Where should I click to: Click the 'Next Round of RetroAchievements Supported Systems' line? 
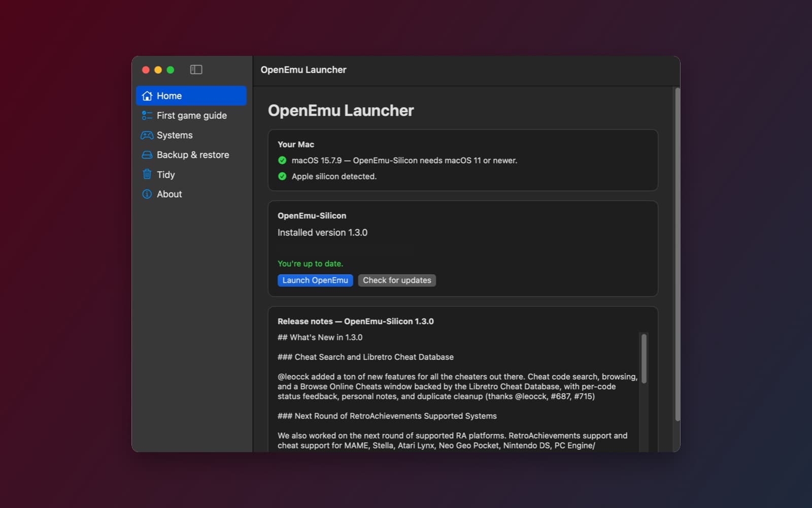[387, 416]
